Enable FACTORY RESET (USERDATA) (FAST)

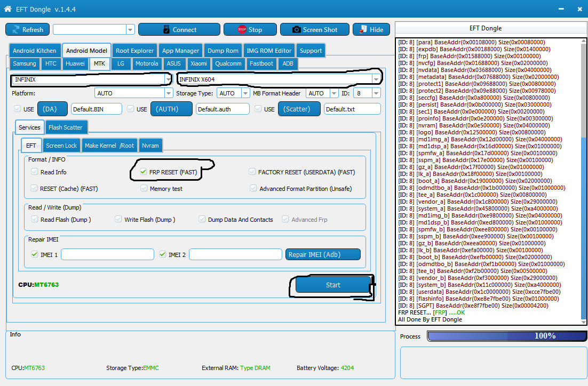pyautogui.click(x=252, y=172)
